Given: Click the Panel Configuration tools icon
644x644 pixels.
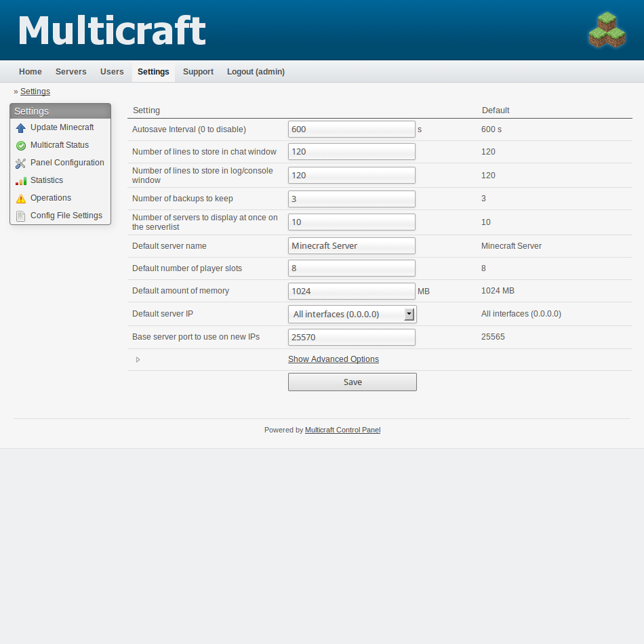Looking at the screenshot, I should (x=20, y=163).
